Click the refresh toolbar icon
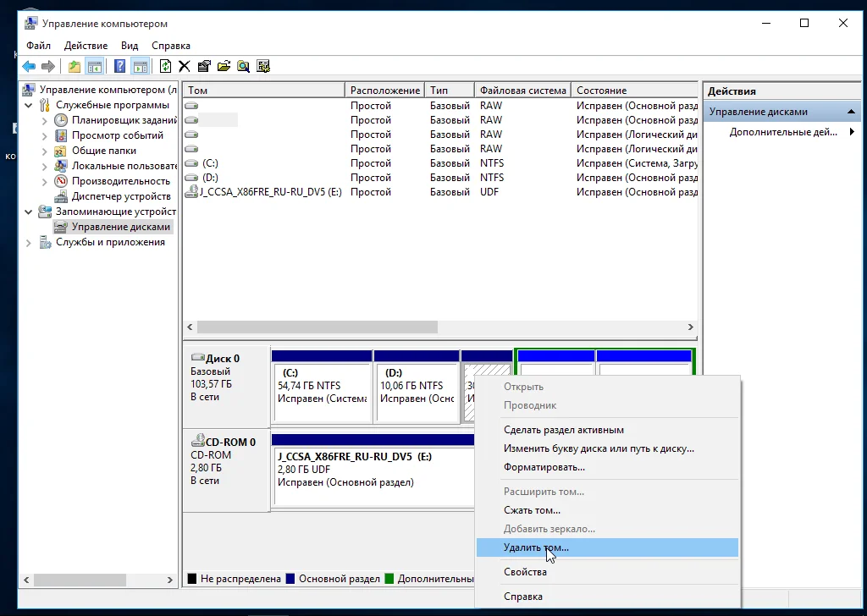Screen dimensions: 867x616 pyautogui.click(x=165, y=66)
